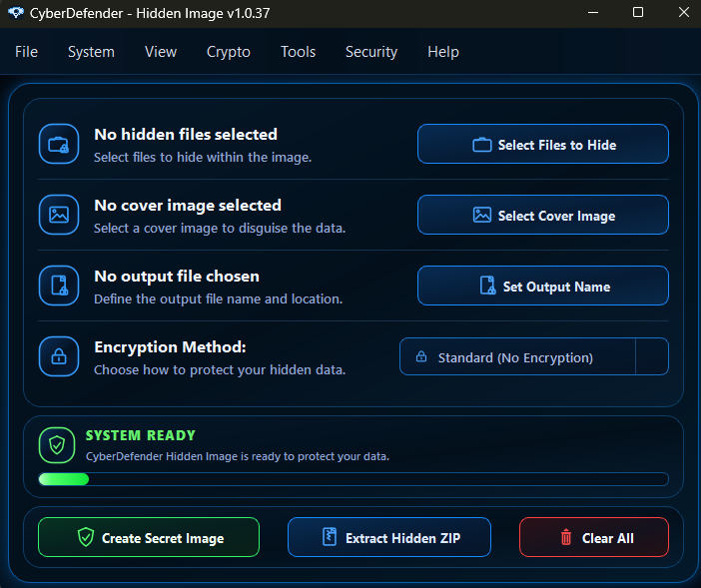Click 'No cover image selected' heading
The image size is (701, 588).
(188, 205)
